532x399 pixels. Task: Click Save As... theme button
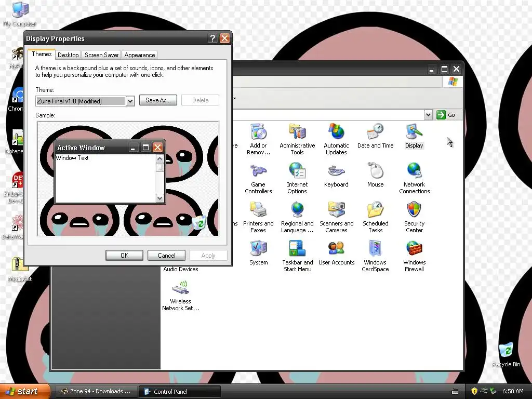click(x=158, y=100)
